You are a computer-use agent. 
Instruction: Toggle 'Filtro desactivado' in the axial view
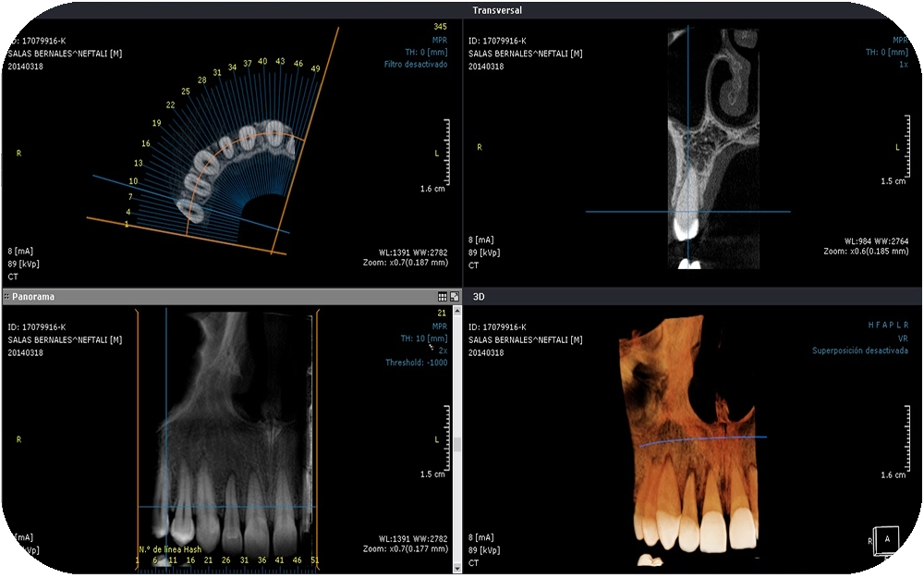(x=416, y=65)
